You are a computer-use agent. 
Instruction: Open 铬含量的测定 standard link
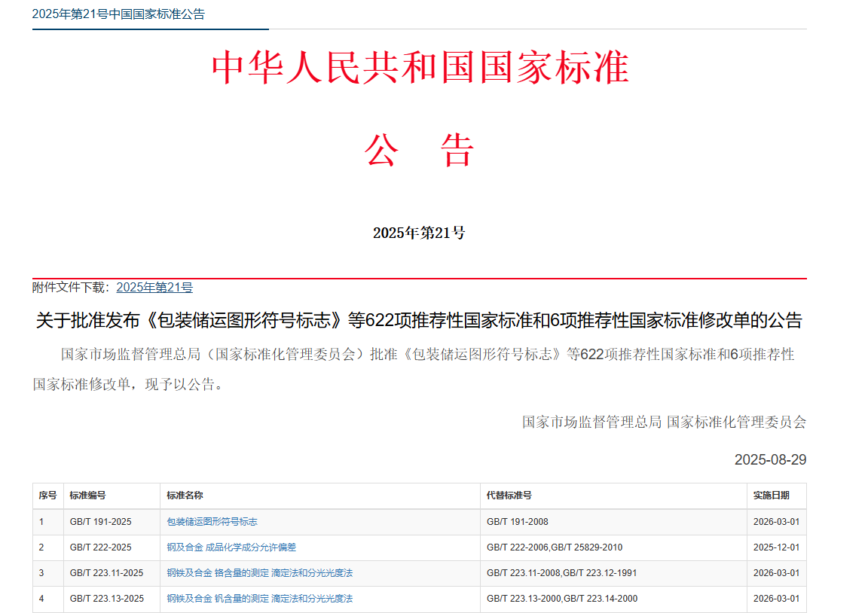[260, 573]
